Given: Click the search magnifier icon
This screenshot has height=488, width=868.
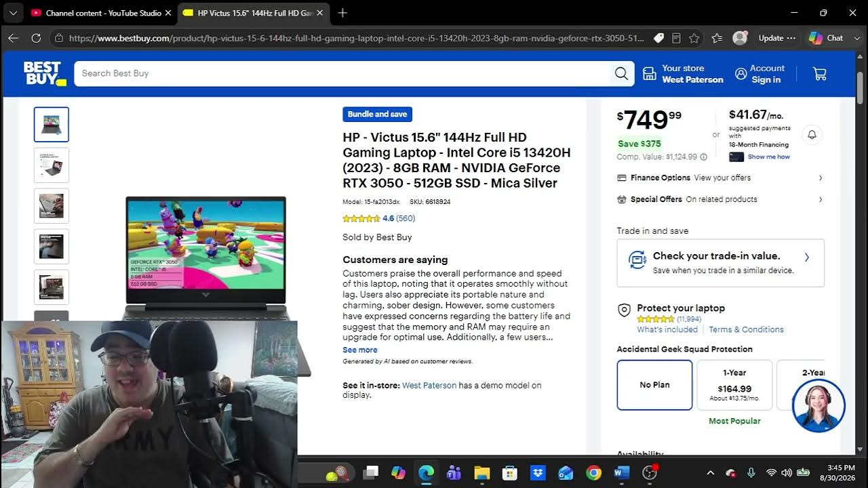Looking at the screenshot, I should 621,73.
